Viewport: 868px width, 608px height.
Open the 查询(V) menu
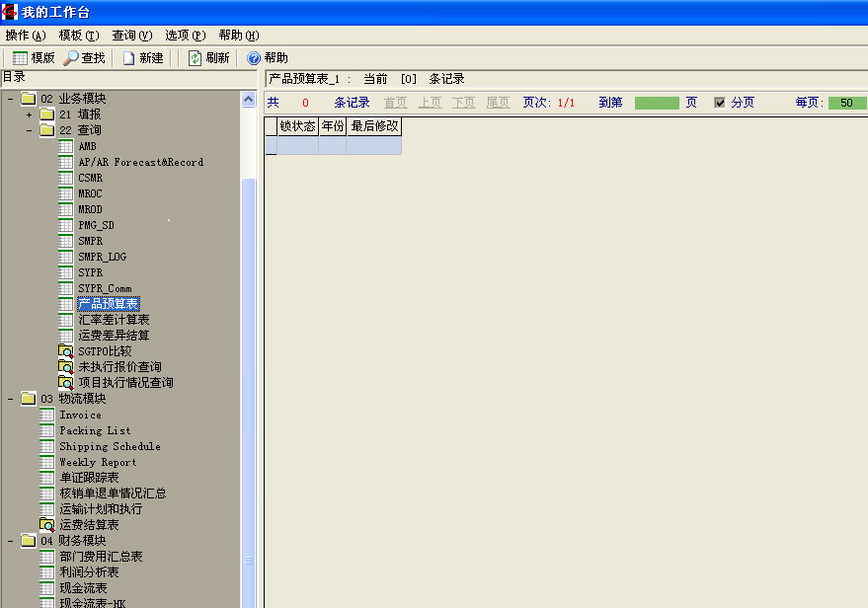131,35
